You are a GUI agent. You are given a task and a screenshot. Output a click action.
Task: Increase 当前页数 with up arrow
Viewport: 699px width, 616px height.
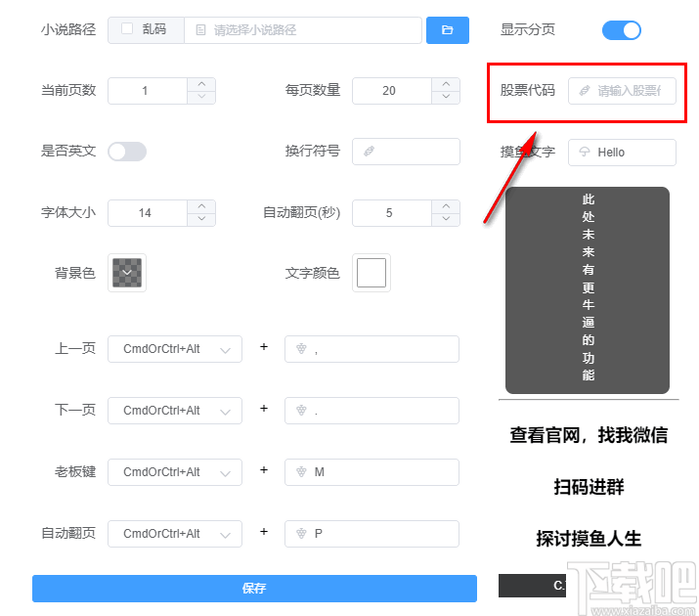(201, 84)
